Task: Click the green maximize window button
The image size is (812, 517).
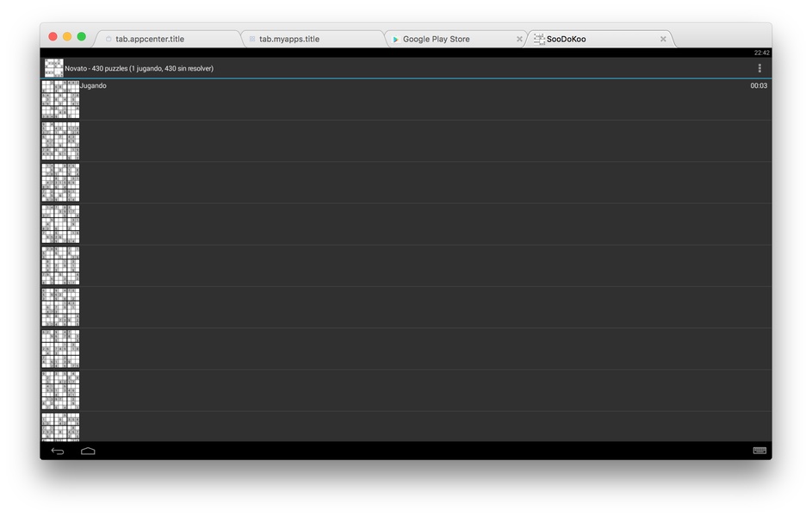Action: pos(81,36)
